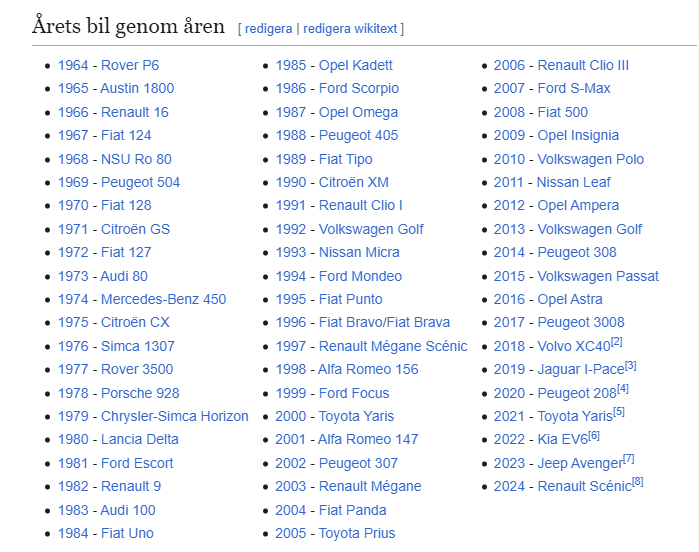Open the 1970 - Fiat 128 link
The width and height of the screenshot is (699, 552).
[105, 205]
